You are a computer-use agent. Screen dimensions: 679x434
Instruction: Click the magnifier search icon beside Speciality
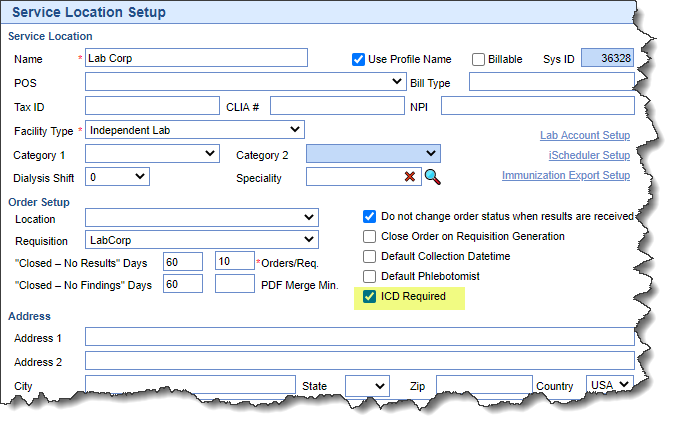coord(432,177)
